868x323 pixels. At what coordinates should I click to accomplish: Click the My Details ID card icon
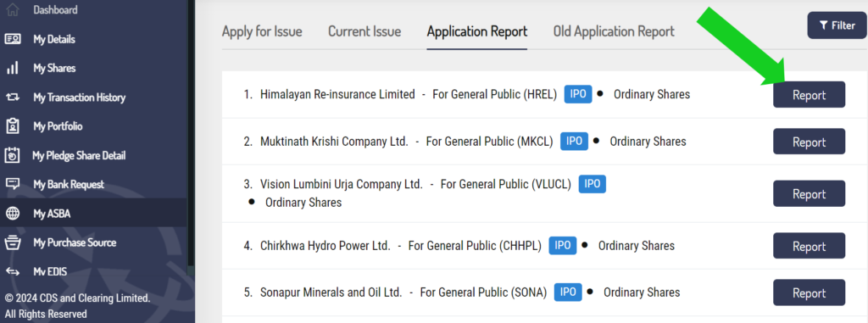[x=12, y=39]
